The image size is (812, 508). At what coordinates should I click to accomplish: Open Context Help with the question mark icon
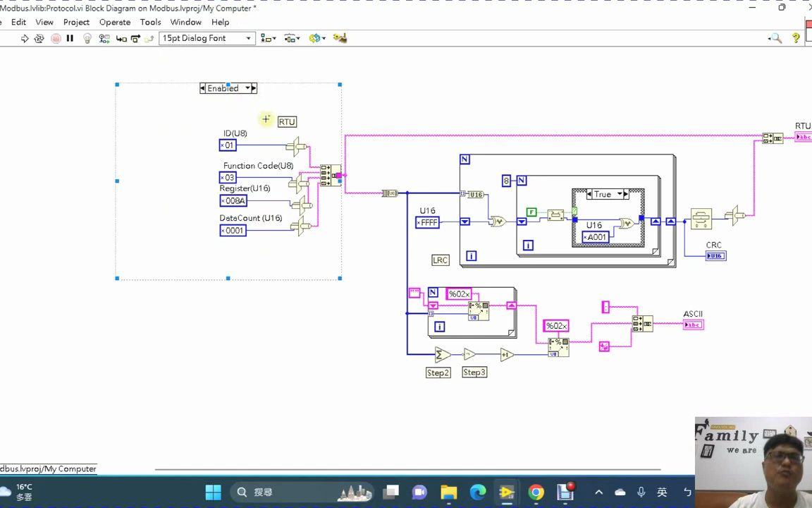pos(796,38)
